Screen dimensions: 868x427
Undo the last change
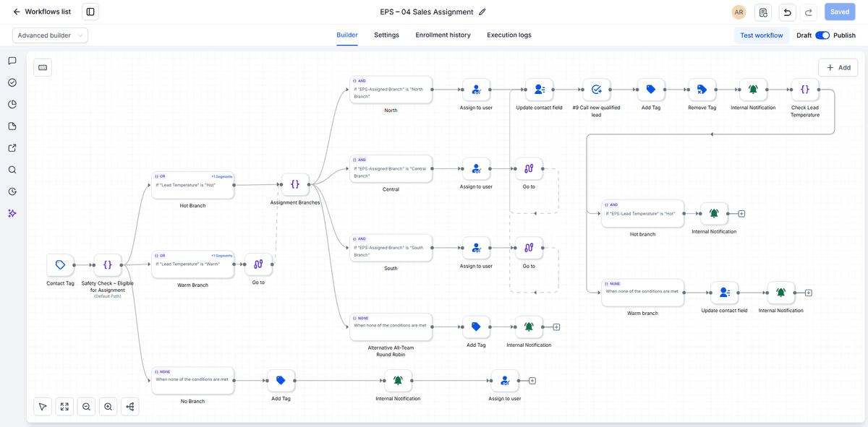[x=788, y=12]
